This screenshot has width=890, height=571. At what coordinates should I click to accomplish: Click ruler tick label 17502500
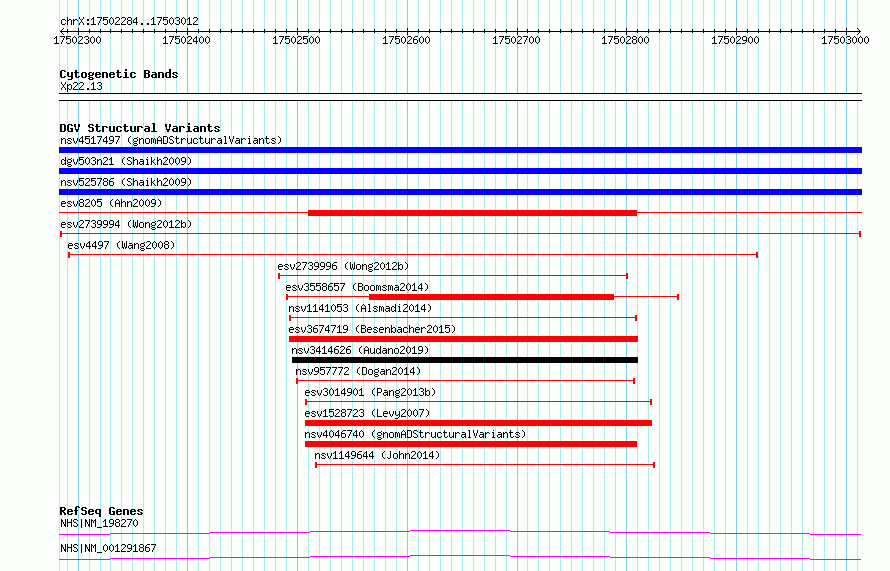[x=296, y=40]
